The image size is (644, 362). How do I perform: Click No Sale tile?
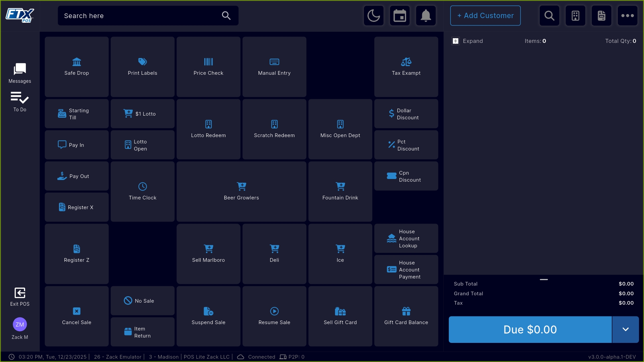click(x=143, y=301)
